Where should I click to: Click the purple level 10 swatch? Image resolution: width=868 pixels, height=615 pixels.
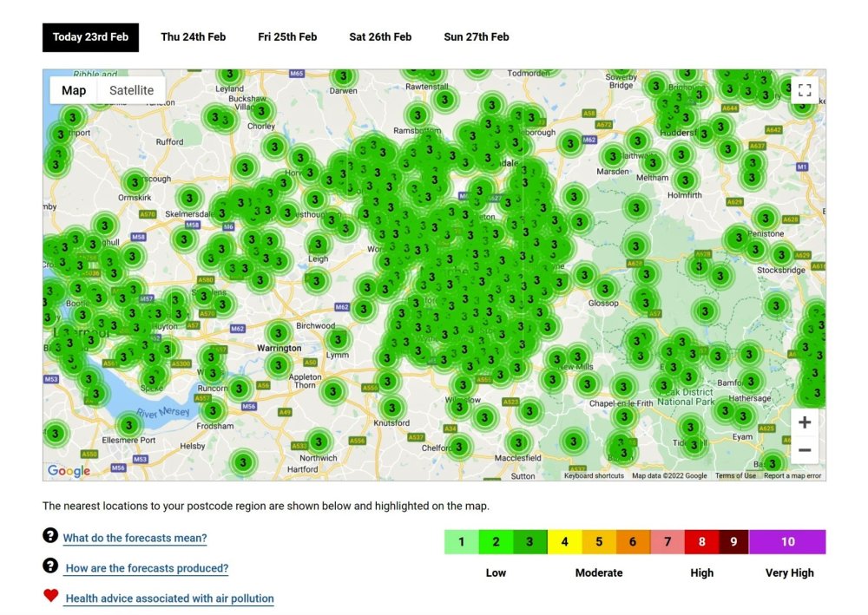(x=787, y=542)
